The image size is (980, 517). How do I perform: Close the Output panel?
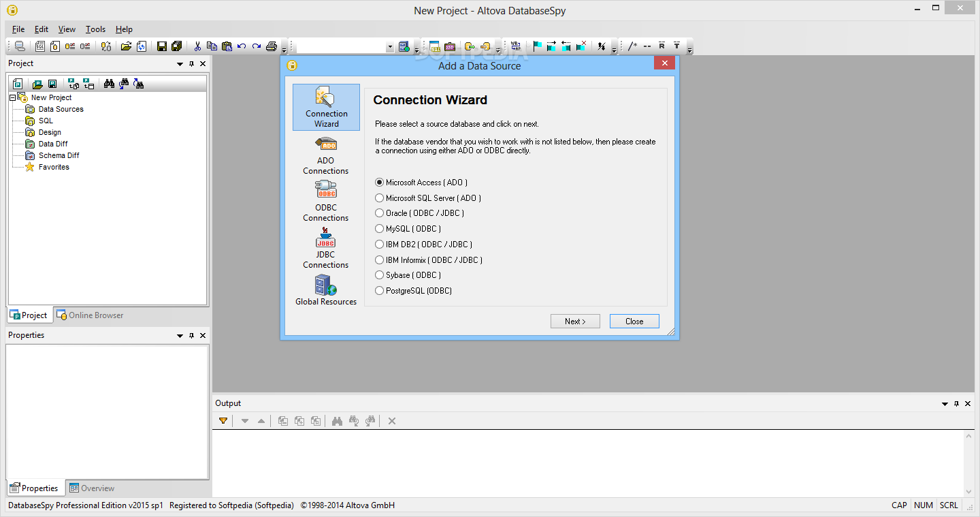click(x=968, y=404)
